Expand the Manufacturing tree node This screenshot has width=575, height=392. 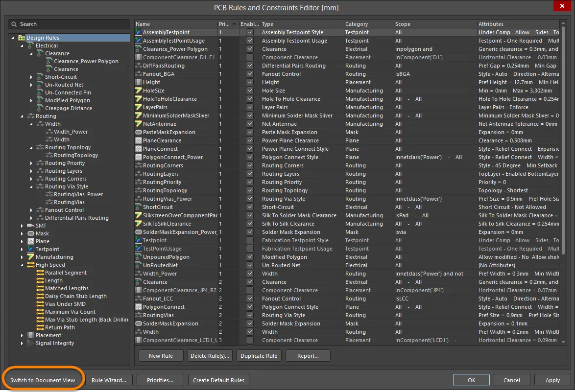coord(22,257)
